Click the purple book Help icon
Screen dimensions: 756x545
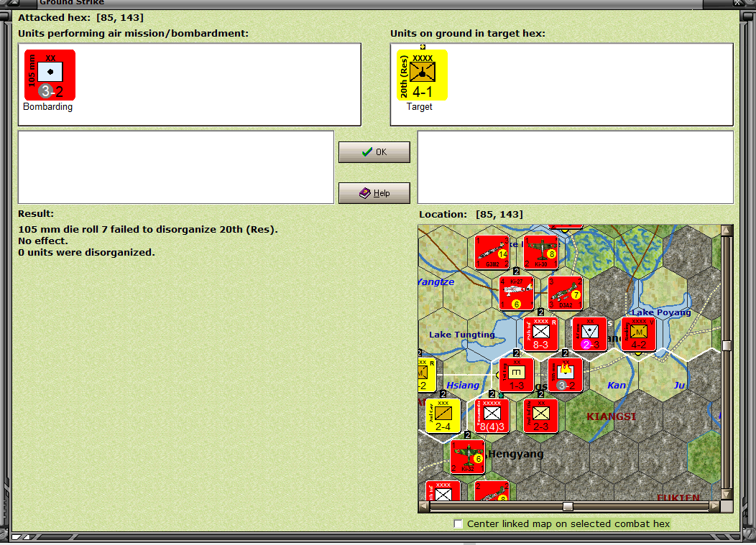[x=365, y=192]
